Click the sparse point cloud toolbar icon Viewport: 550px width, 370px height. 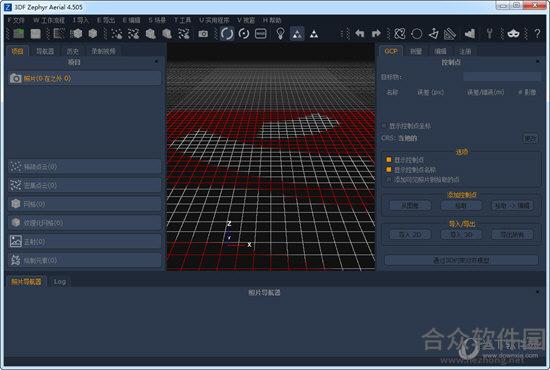point(117,34)
